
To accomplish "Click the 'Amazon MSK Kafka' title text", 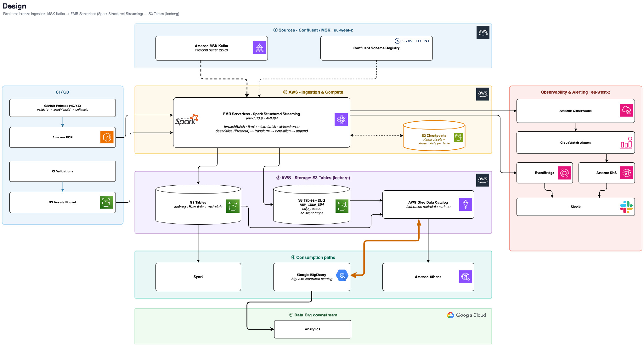I will (211, 46).
